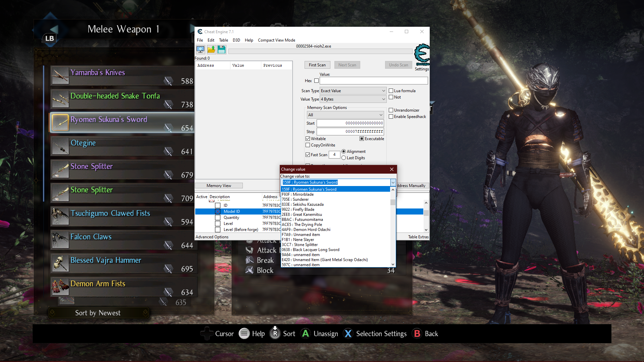
Task: Click the LB shoulder button icon
Action: click(x=50, y=38)
